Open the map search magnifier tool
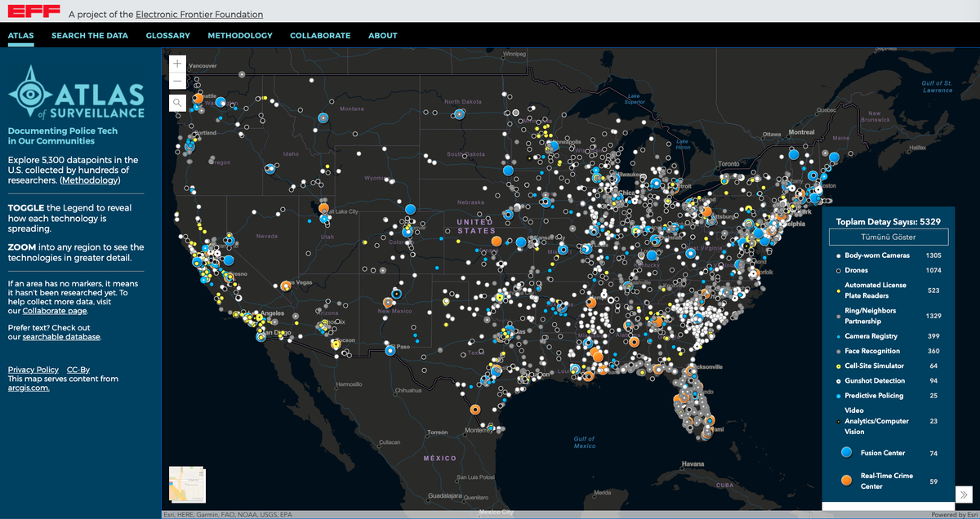Image resolution: width=980 pixels, height=519 pixels. tap(177, 102)
